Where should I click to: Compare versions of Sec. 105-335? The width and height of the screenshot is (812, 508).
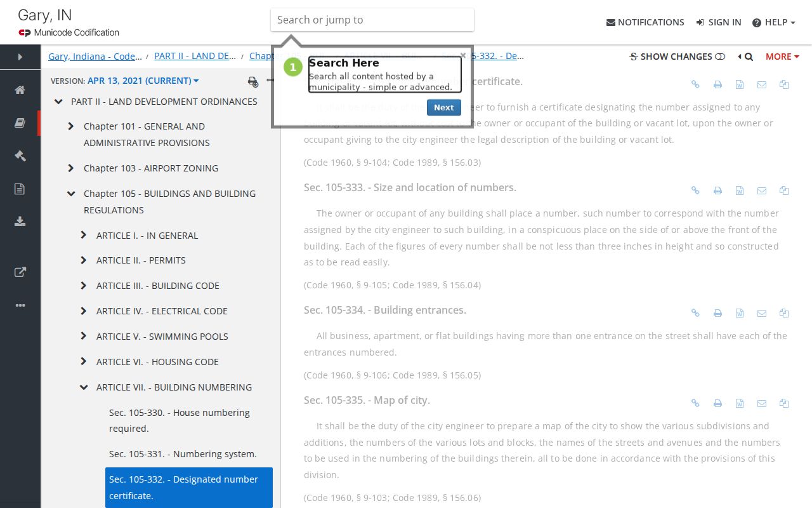(784, 403)
